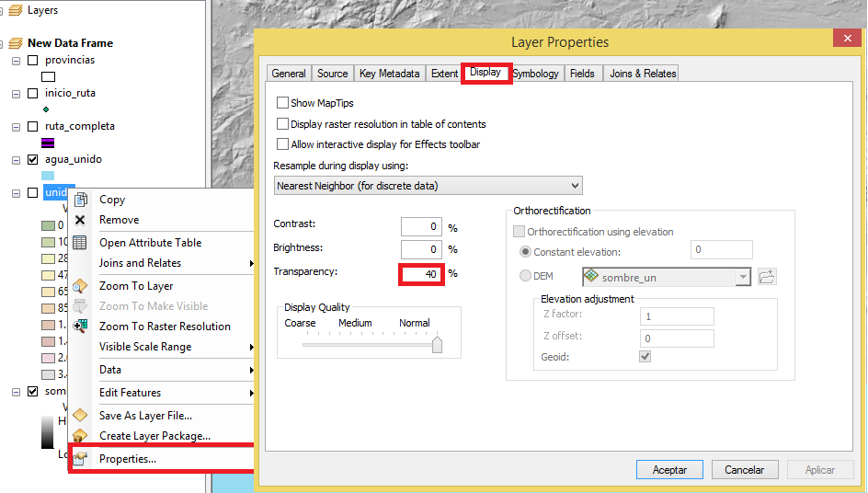Click the DEM browse folder icon
Image resolution: width=868 pixels, height=493 pixels.
pyautogui.click(x=767, y=277)
